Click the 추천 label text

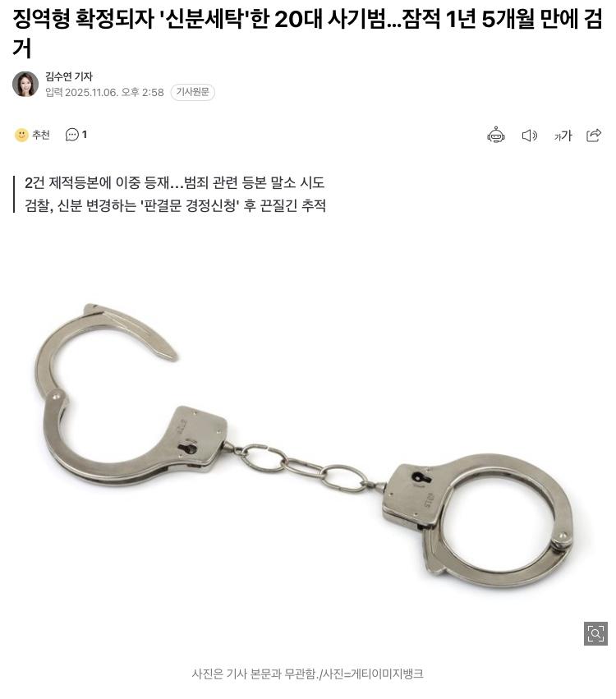point(40,135)
